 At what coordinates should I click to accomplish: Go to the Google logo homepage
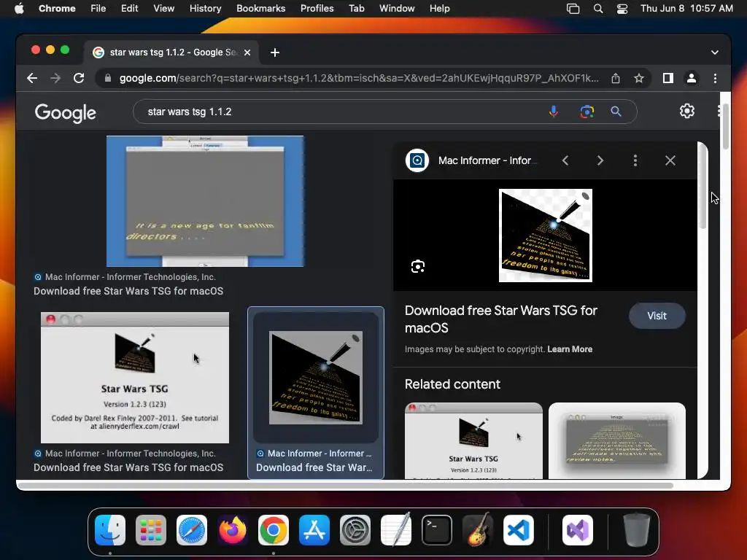65,113
